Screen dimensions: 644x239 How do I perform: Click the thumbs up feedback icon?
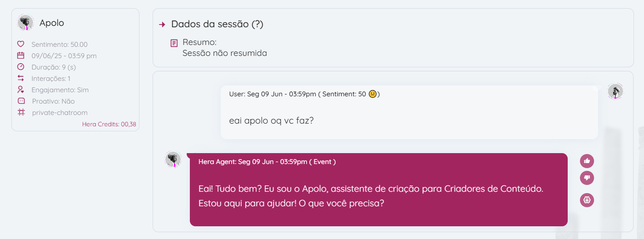pos(587,161)
